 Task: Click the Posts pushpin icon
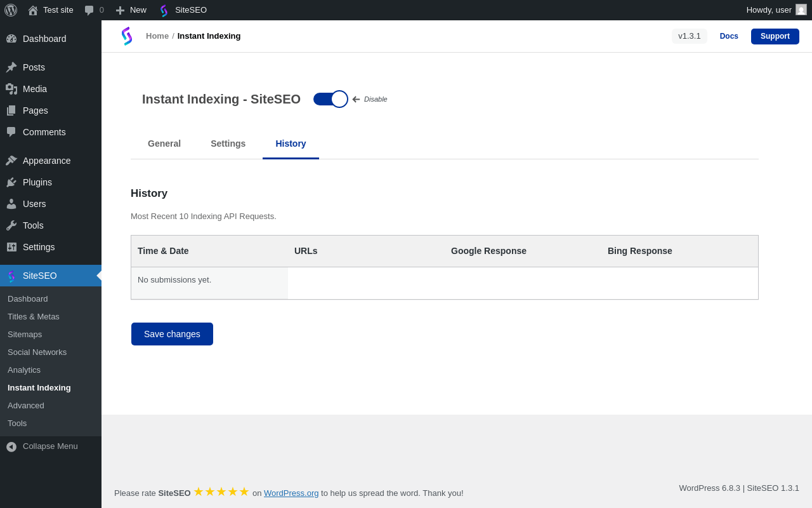(x=11, y=67)
